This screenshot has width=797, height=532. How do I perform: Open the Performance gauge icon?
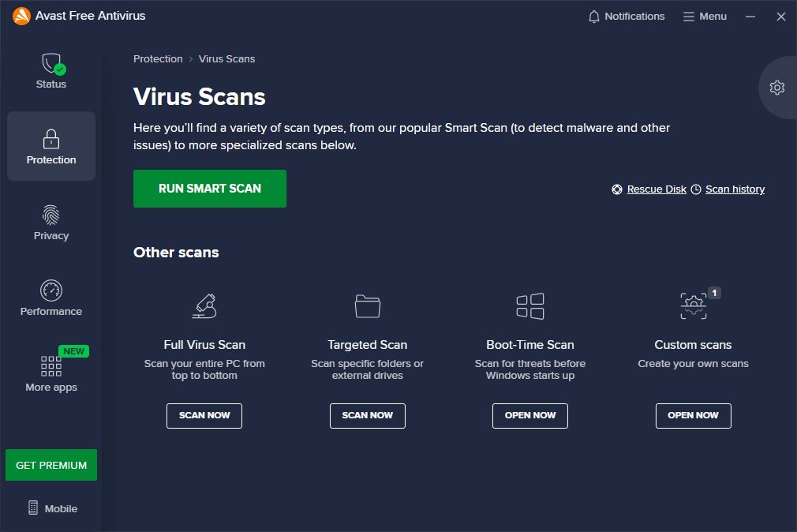[x=51, y=290]
